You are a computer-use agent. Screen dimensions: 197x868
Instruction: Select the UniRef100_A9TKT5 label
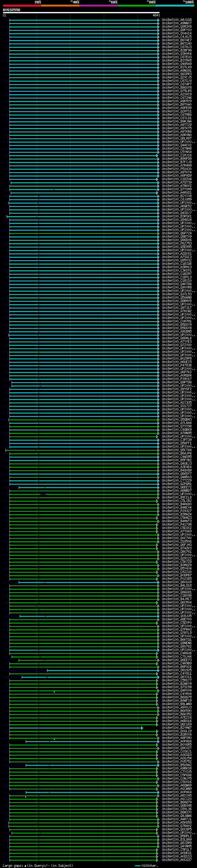click(x=177, y=128)
